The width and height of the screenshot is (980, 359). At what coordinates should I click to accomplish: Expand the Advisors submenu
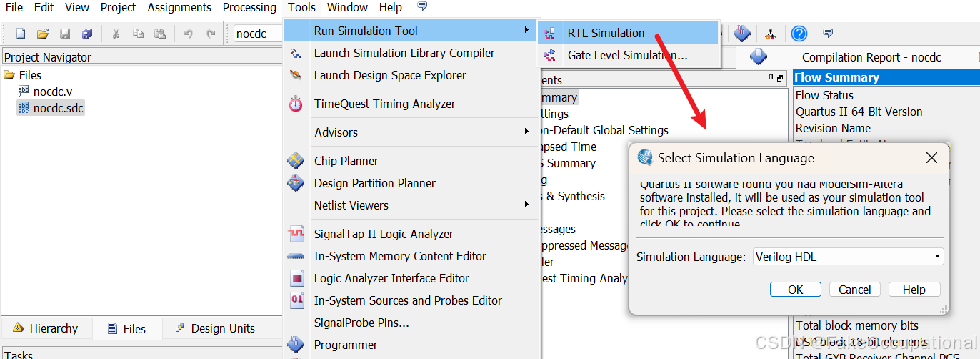point(412,132)
